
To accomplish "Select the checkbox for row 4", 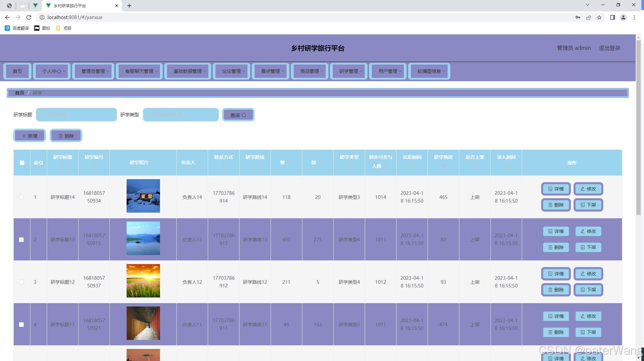I will point(21,325).
